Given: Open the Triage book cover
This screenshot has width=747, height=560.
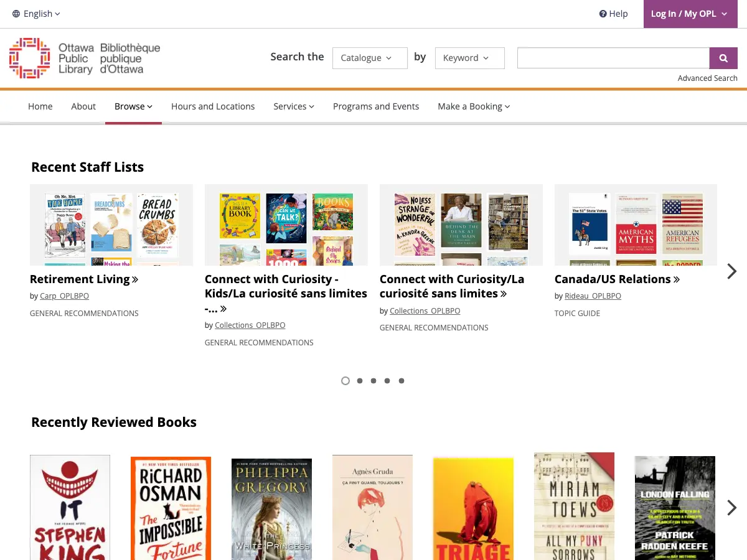Looking at the screenshot, I should pyautogui.click(x=473, y=509).
